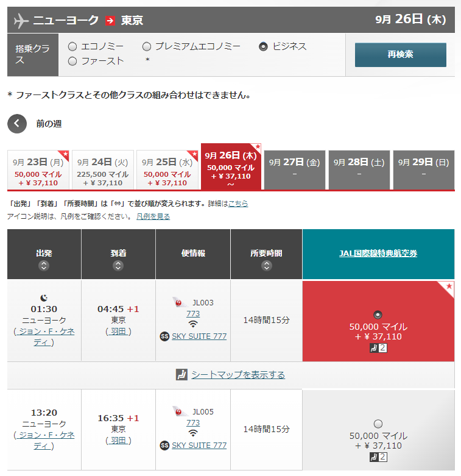
Task: Select the JL003 50,000 マイル fare radio
Action: 378,315
